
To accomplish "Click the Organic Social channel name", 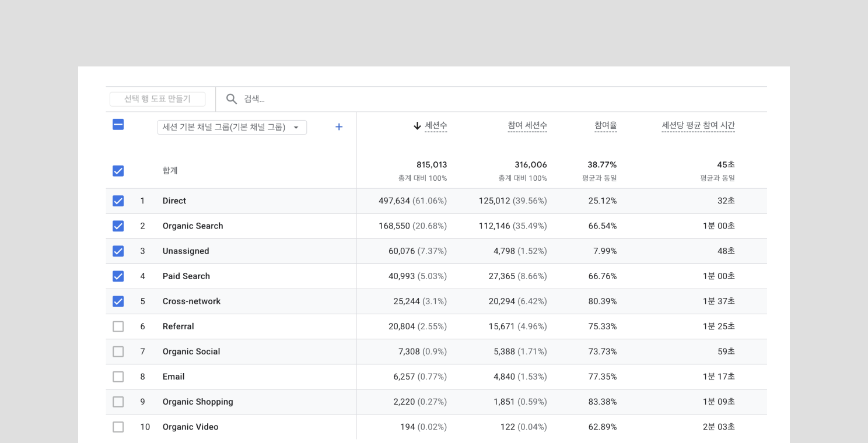I will (x=191, y=351).
